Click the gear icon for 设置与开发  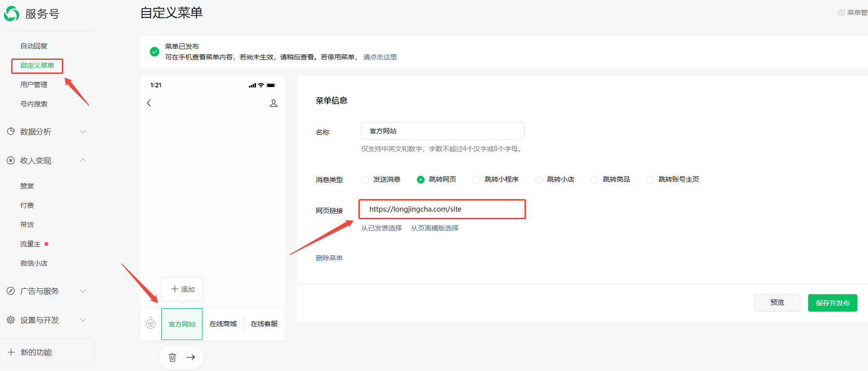pos(11,320)
